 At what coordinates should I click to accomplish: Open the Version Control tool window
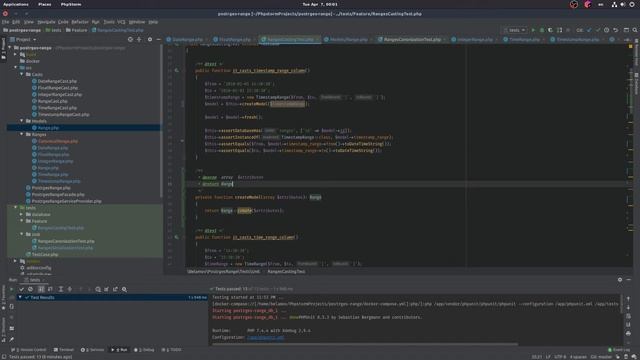(29, 350)
